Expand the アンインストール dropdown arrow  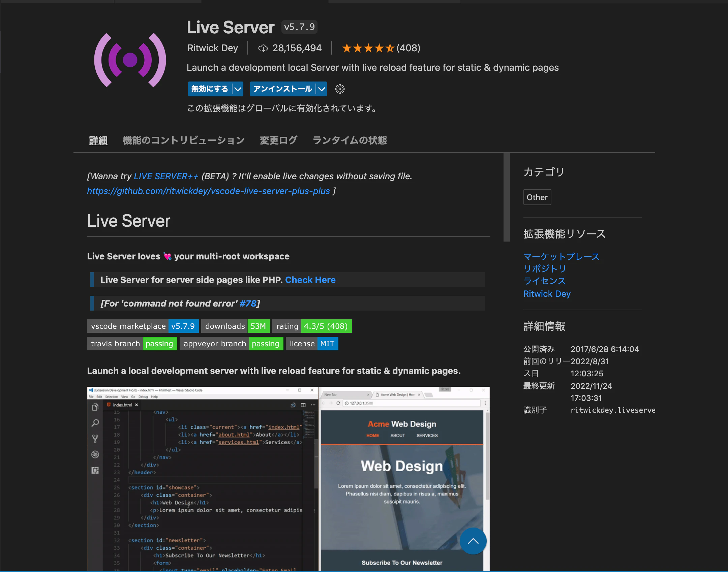322,89
